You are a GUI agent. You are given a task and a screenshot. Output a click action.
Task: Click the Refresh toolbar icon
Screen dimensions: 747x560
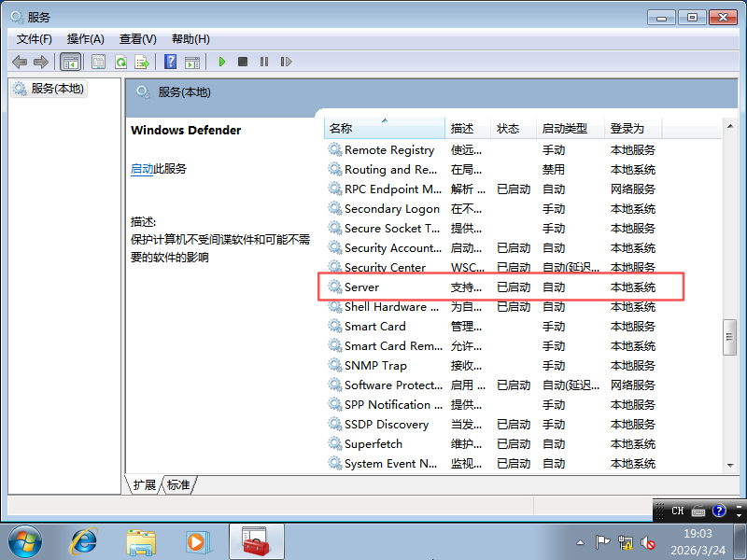121,62
